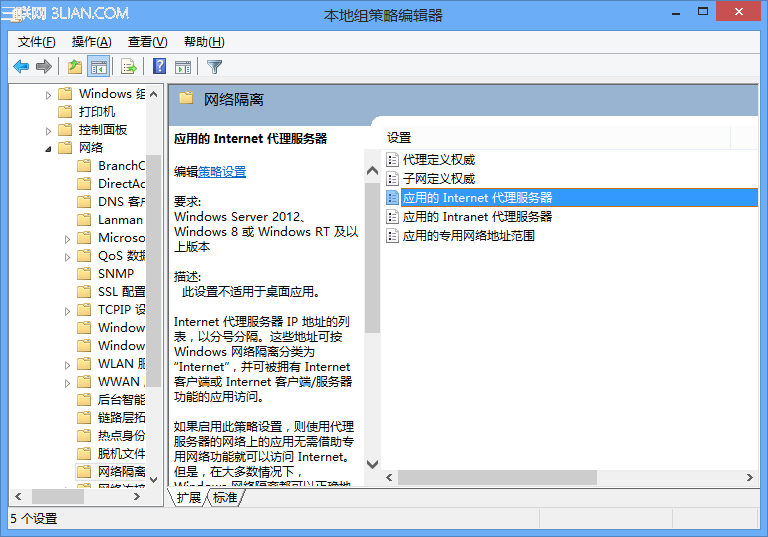Collapse the 网络 tree node
This screenshot has width=768, height=537.
(x=48, y=148)
